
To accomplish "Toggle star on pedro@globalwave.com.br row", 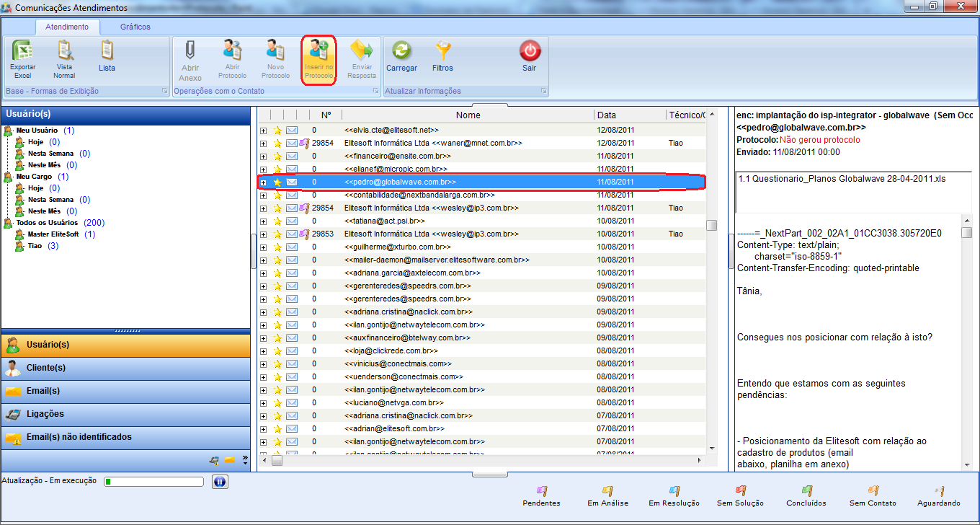I will [277, 182].
